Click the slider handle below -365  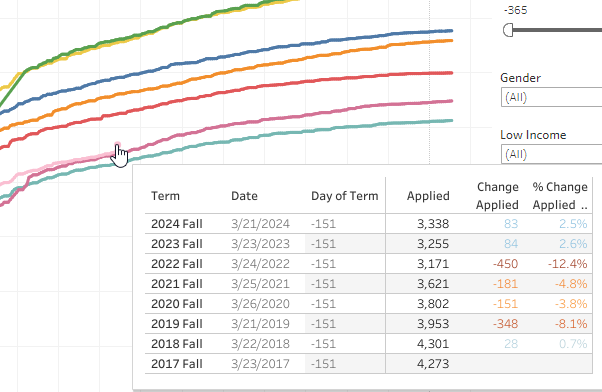pyautogui.click(x=508, y=30)
